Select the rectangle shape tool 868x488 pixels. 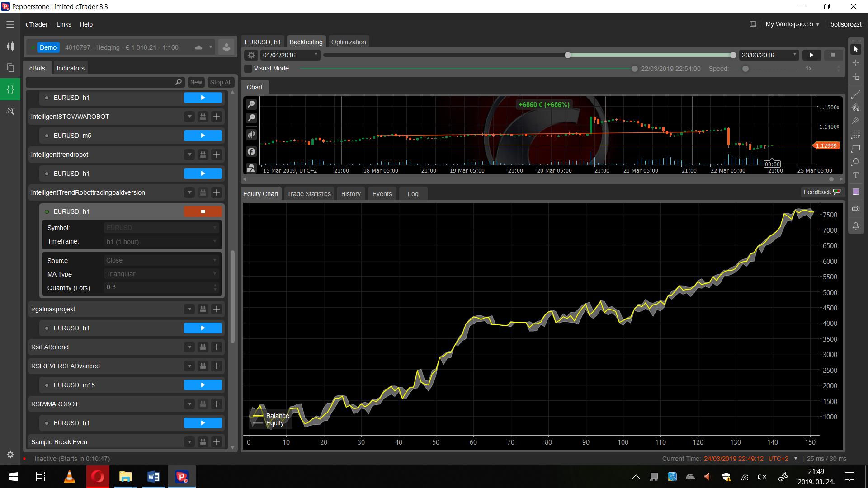(x=856, y=148)
